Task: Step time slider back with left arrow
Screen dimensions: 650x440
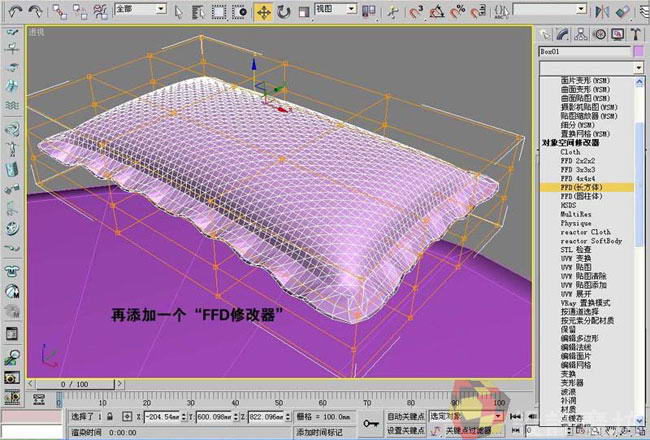Action: (x=30, y=384)
